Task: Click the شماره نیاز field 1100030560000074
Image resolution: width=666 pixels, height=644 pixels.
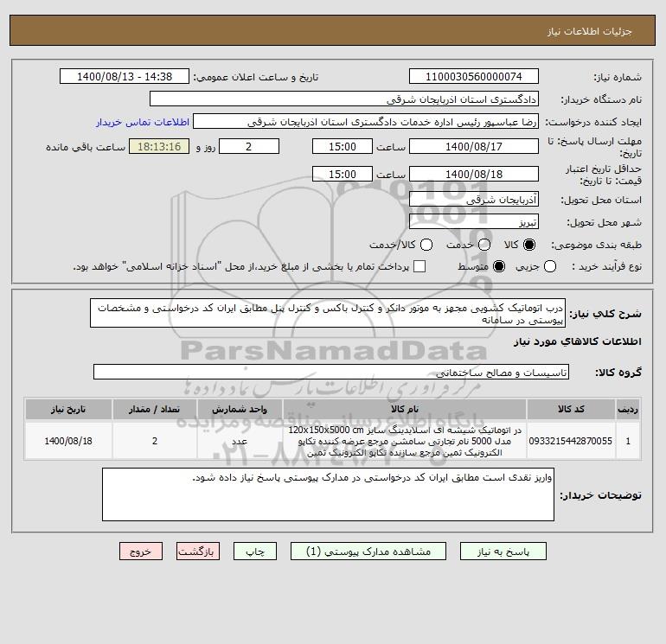Action: point(474,76)
